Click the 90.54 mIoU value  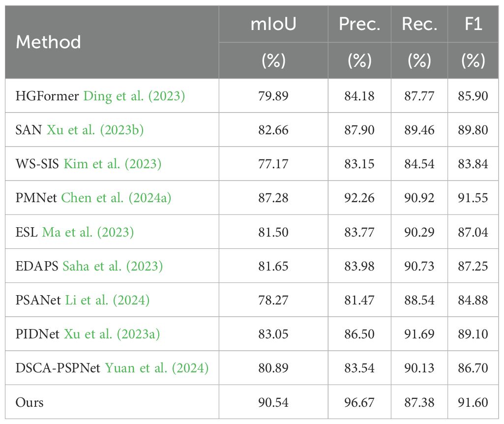pyautogui.click(x=273, y=402)
